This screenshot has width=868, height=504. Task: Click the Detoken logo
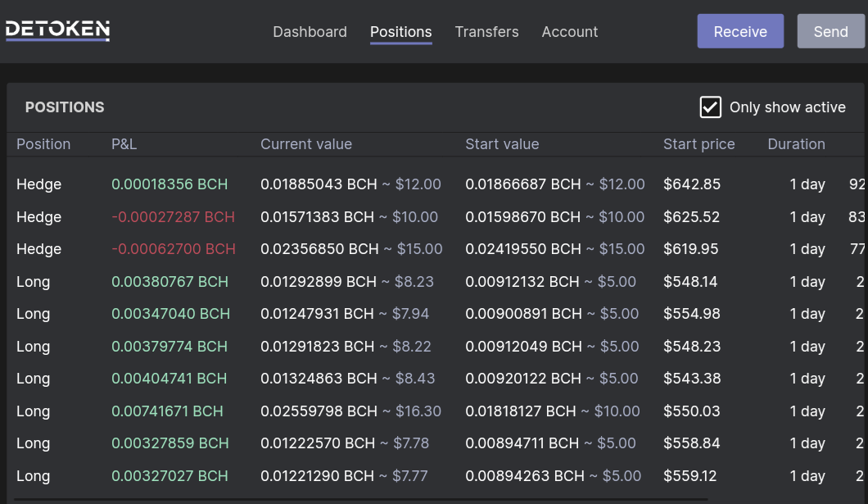(x=57, y=30)
